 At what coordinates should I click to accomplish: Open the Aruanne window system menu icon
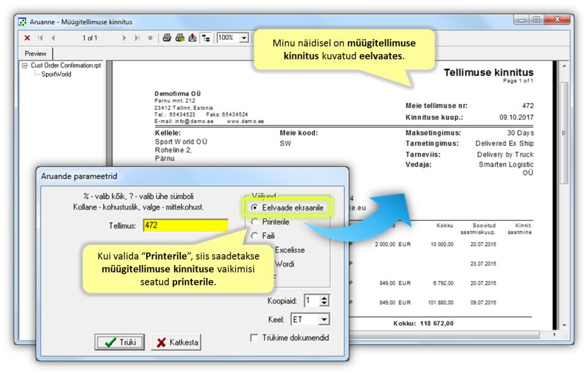tap(23, 21)
